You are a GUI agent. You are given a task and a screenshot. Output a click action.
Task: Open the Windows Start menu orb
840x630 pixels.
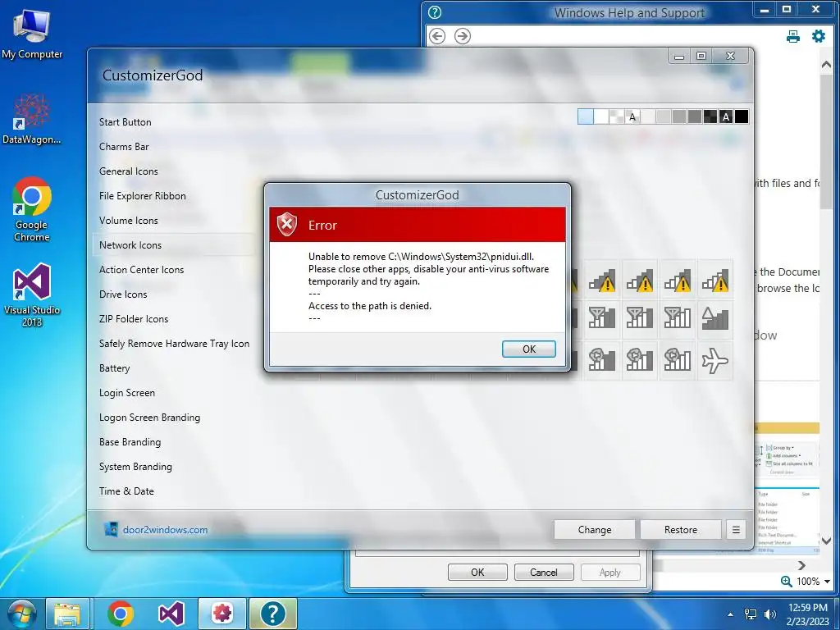(x=22, y=614)
